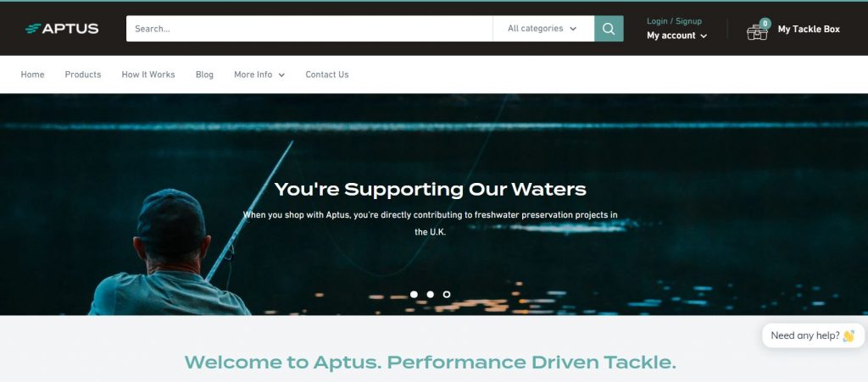Click the Home nav link
This screenshot has height=382, width=868.
pos(33,75)
